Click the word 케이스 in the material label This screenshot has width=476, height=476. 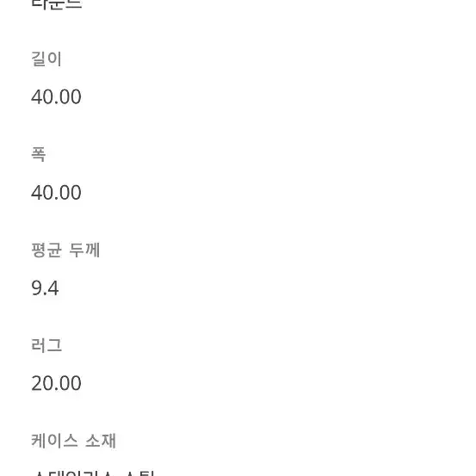[x=54, y=441]
